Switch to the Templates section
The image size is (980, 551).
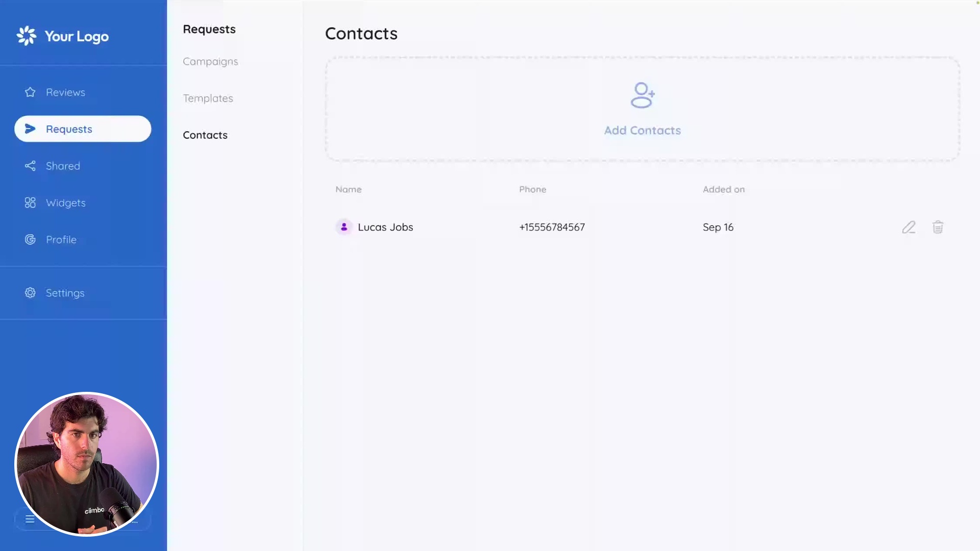(x=208, y=98)
